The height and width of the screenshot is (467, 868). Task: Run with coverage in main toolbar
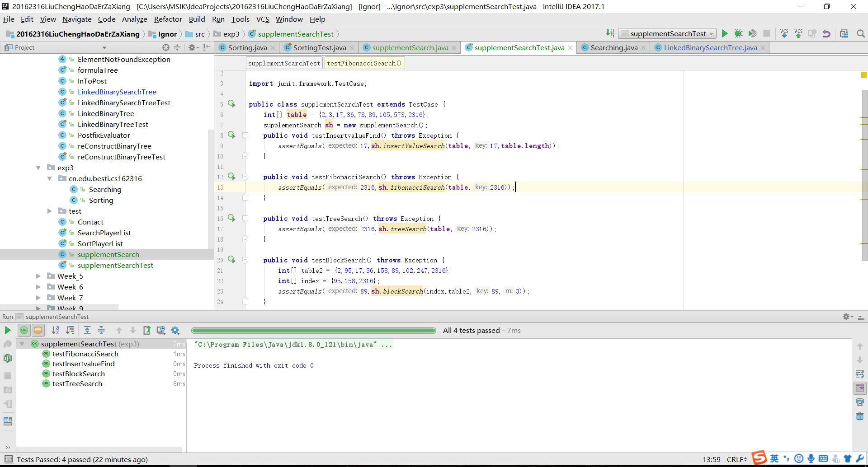[x=753, y=33]
